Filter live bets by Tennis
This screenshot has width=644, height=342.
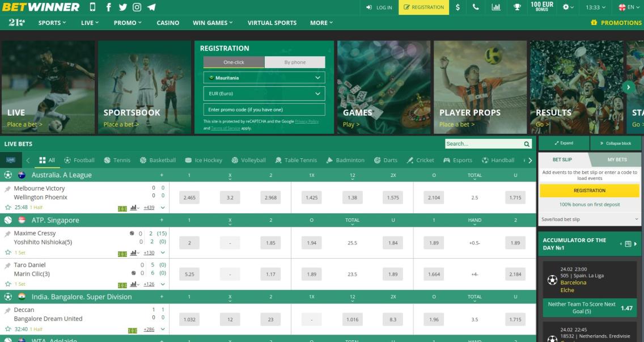coord(117,160)
